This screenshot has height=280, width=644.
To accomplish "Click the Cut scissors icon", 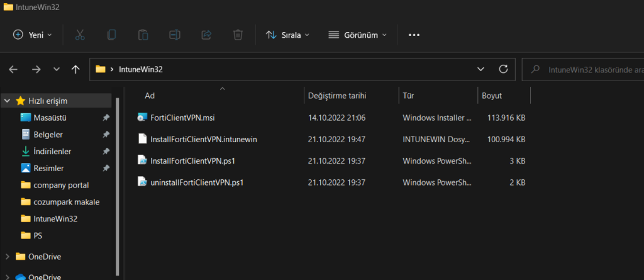I will 80,35.
